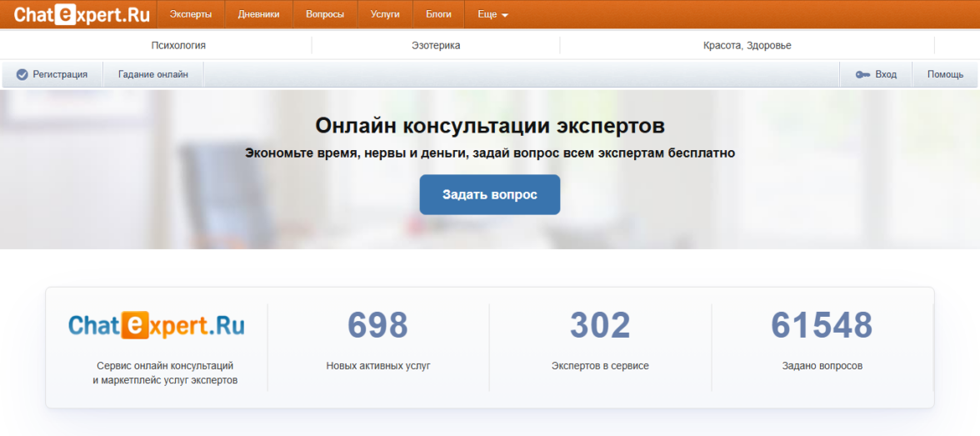The image size is (980, 436).
Task: Click the 698 new services number
Action: (378, 325)
